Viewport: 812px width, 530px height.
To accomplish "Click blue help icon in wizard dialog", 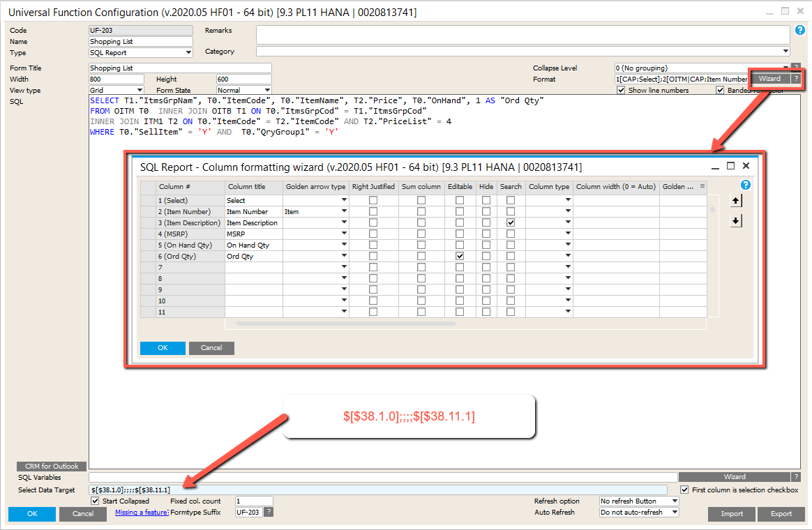I will (745, 185).
